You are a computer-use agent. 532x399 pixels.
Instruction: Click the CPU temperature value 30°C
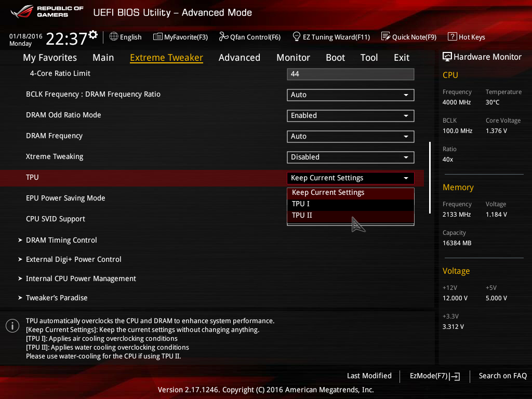pos(493,102)
